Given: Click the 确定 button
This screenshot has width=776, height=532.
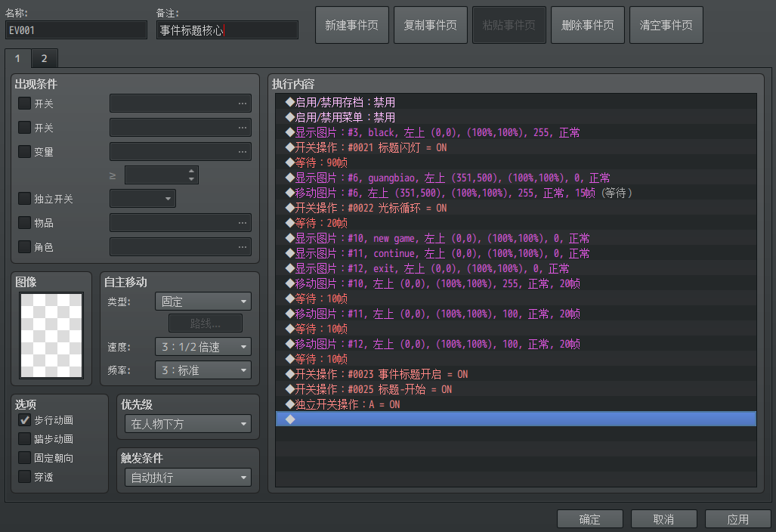Looking at the screenshot, I should (x=590, y=519).
